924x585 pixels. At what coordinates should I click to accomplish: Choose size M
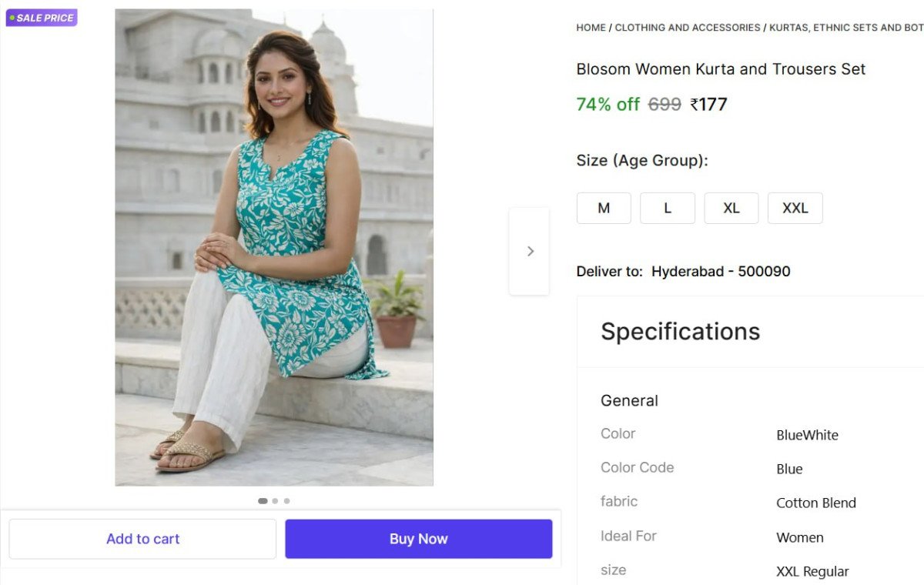pyautogui.click(x=604, y=209)
